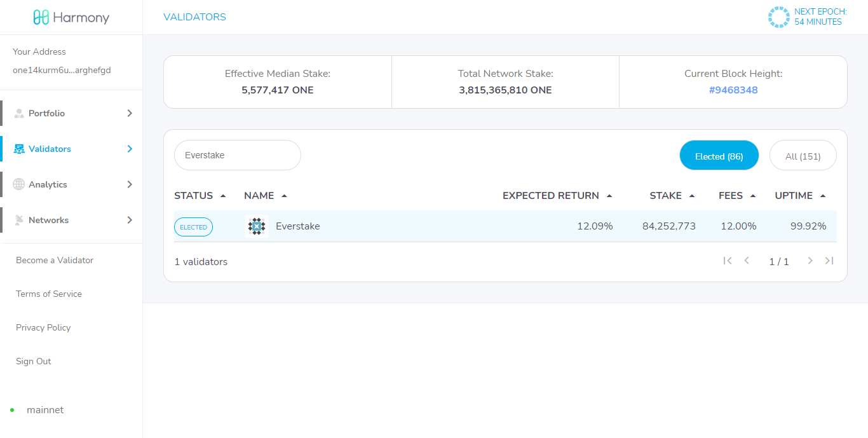Click the mainnet network label
Screen dimensions: 868x438
tap(45, 410)
